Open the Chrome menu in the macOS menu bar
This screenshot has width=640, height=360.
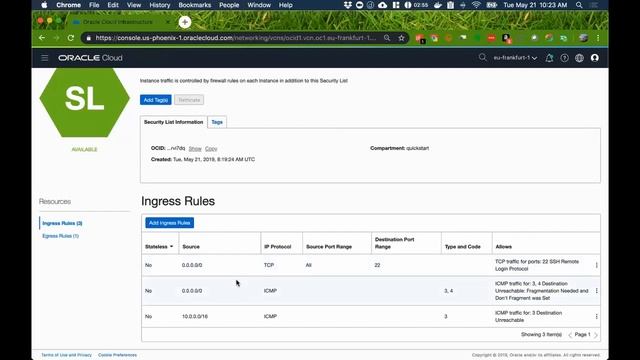[x=68, y=5]
